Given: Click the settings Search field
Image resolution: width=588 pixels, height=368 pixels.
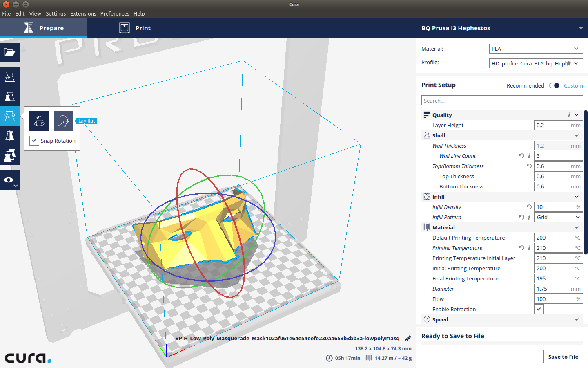Looking at the screenshot, I should coord(502,101).
